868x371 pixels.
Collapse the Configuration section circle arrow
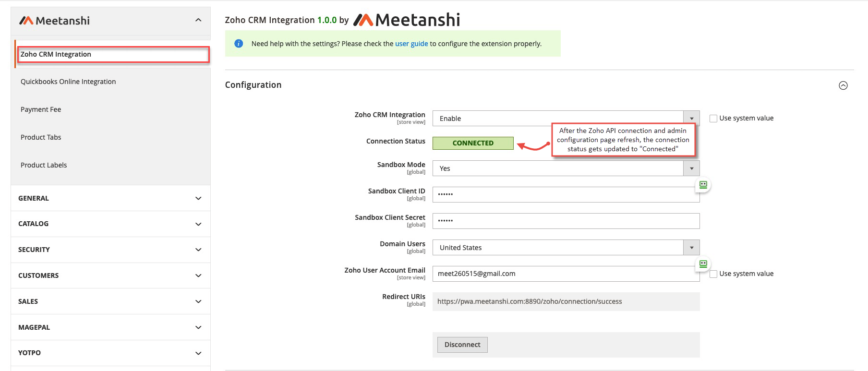point(843,85)
